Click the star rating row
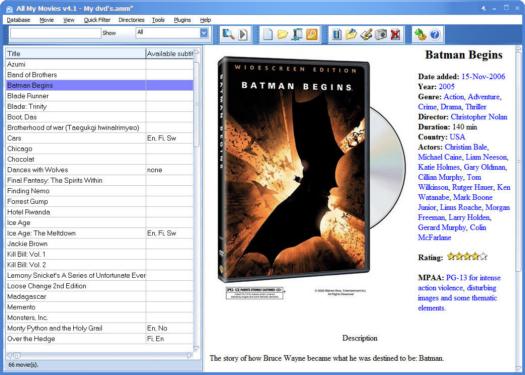The width and height of the screenshot is (525, 375). click(x=467, y=257)
